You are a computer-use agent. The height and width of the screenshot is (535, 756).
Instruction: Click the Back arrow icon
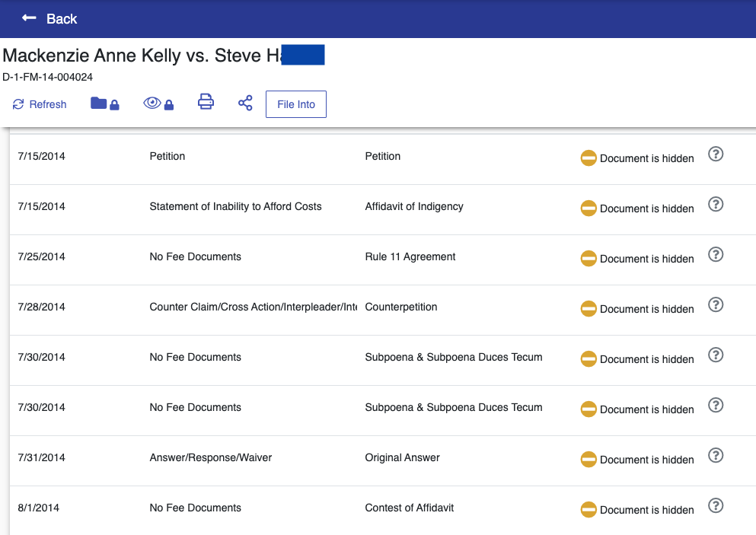29,18
